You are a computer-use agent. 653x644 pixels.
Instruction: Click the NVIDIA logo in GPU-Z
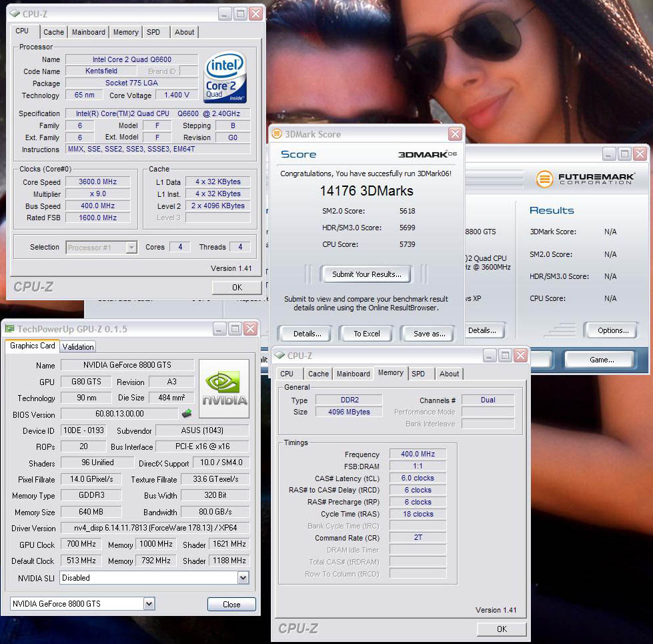tap(224, 388)
